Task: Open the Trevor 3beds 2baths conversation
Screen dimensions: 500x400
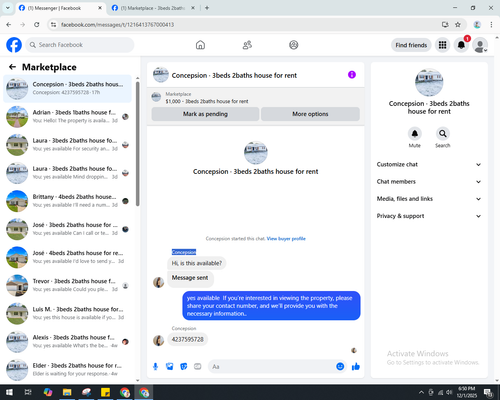Action: (68, 285)
